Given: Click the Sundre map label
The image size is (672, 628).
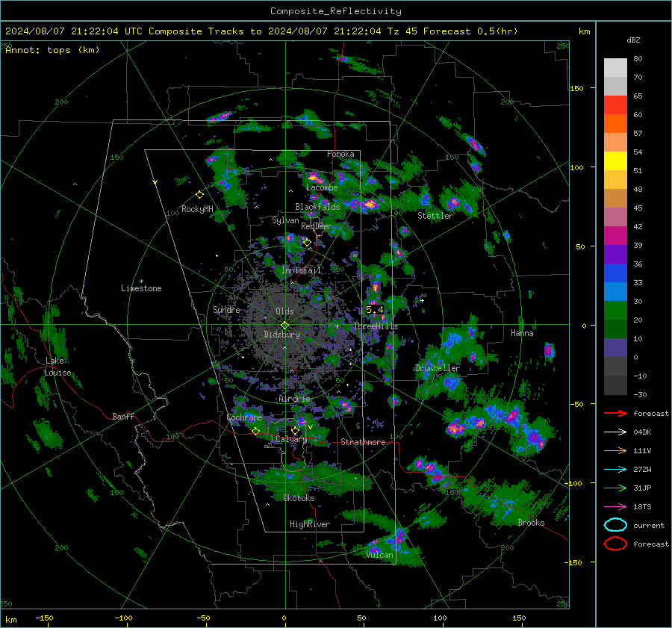Looking at the screenshot, I should pos(226,309).
